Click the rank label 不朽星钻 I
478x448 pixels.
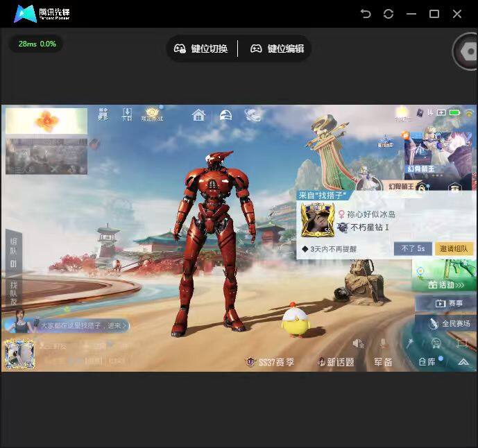370,227
